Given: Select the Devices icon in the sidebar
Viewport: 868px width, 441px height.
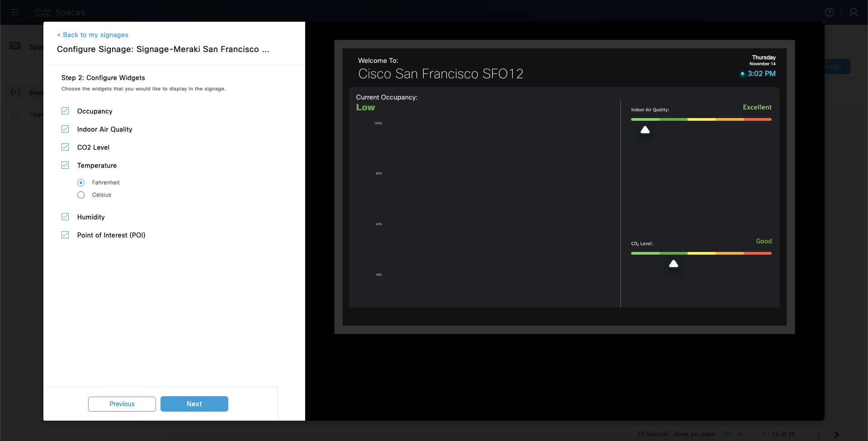Looking at the screenshot, I should coord(16,92).
